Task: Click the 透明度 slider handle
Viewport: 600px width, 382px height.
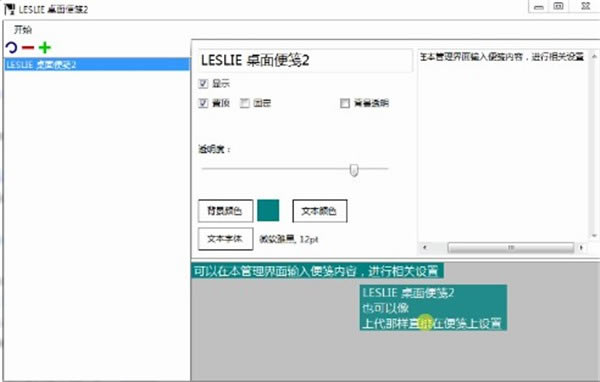Action: [354, 170]
